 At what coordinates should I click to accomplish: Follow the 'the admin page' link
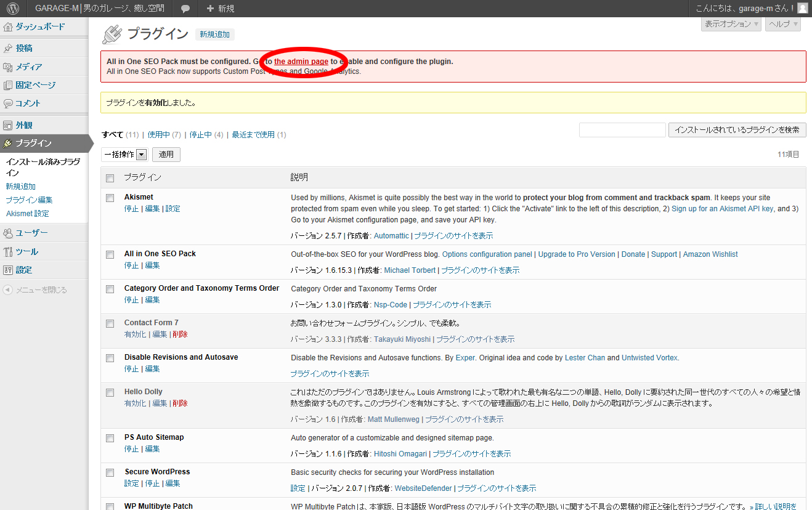[301, 62]
